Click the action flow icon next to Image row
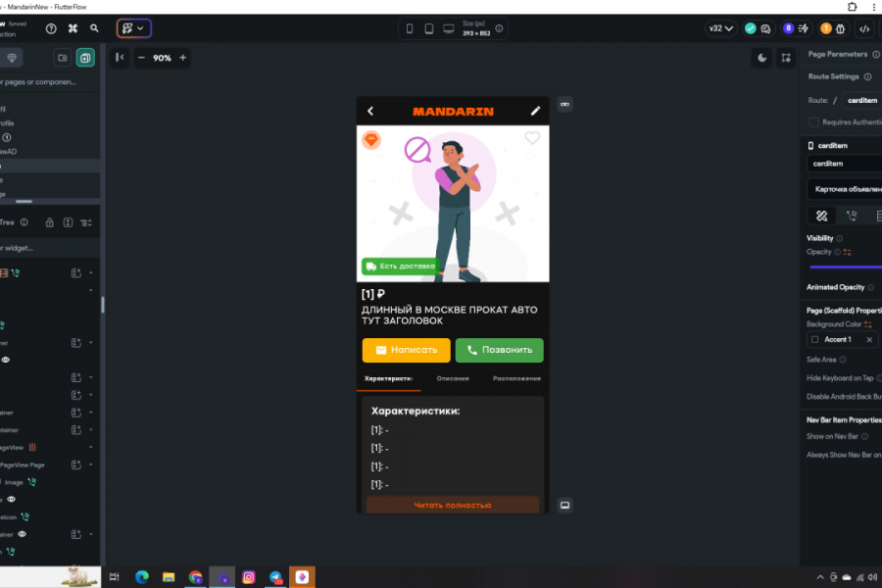The height and width of the screenshot is (588, 882). [31, 482]
